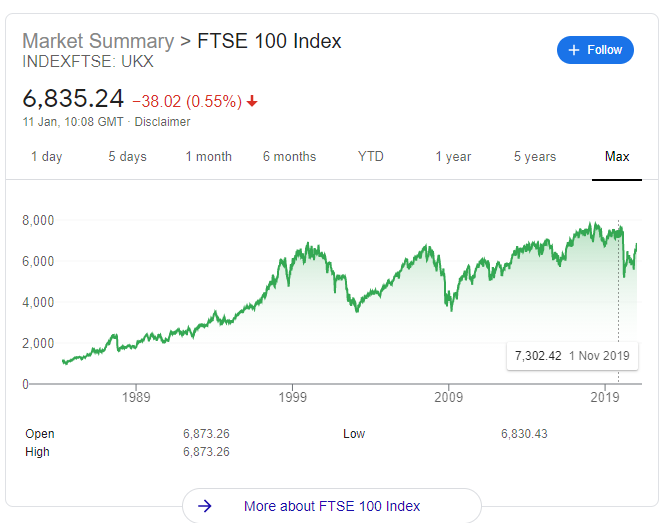Click the plus icon in Follow

tap(574, 50)
